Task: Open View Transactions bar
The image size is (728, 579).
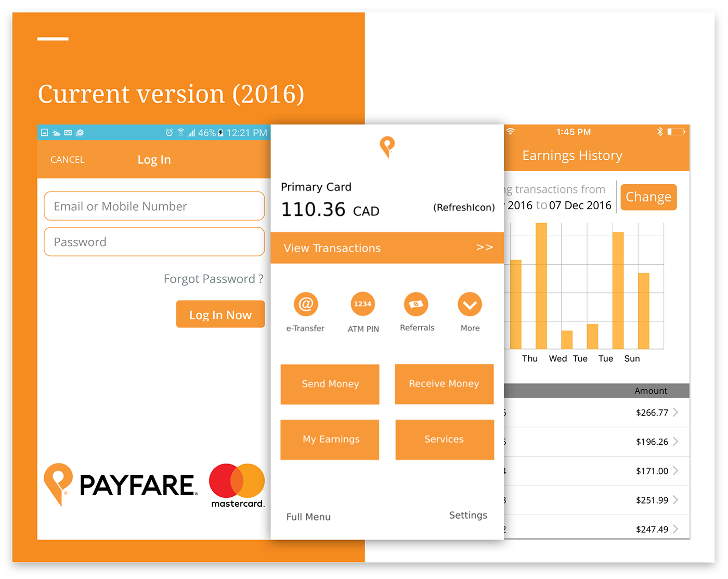Action: pyautogui.click(x=387, y=248)
